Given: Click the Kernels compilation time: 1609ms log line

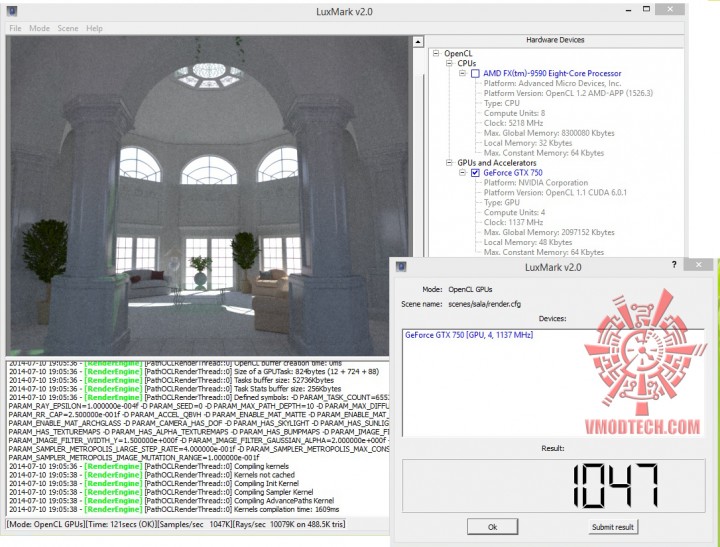Looking at the screenshot, I should point(174,509).
